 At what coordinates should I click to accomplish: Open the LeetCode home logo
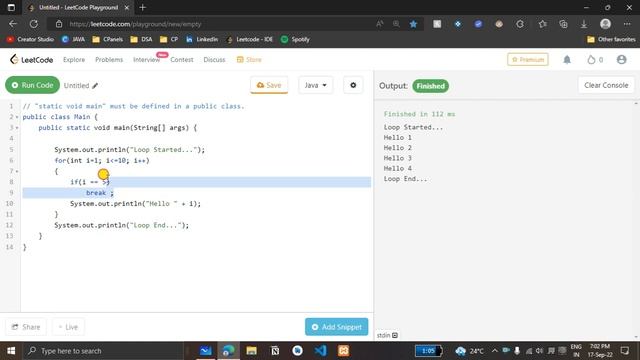pos(31,60)
